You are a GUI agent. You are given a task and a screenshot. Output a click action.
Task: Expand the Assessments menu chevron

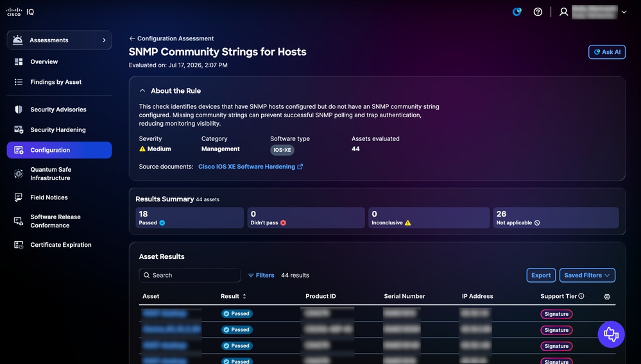[104, 40]
